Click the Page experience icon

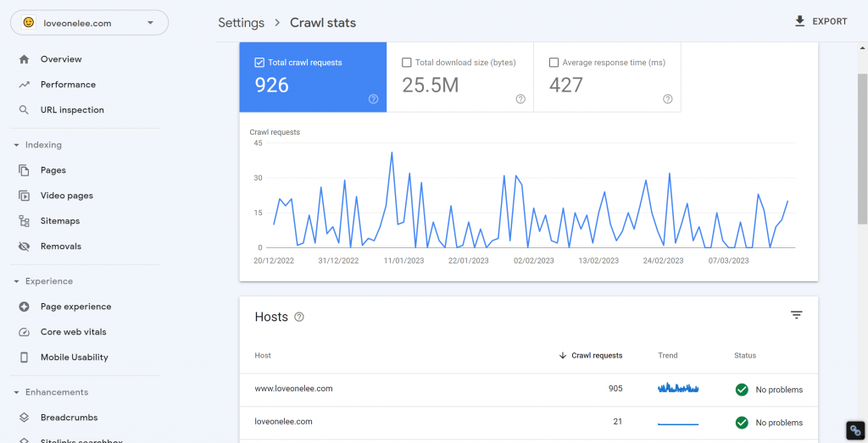[x=24, y=307]
